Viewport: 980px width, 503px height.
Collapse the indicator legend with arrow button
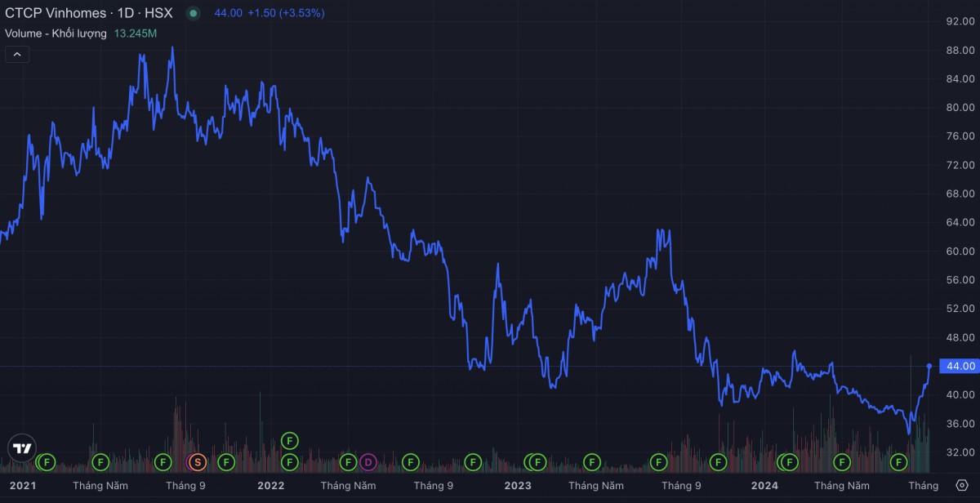pos(17,55)
